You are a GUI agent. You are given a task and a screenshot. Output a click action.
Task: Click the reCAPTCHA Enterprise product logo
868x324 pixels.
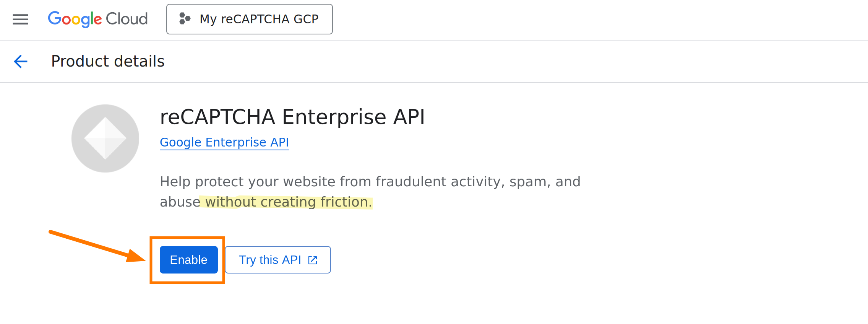pyautogui.click(x=105, y=138)
